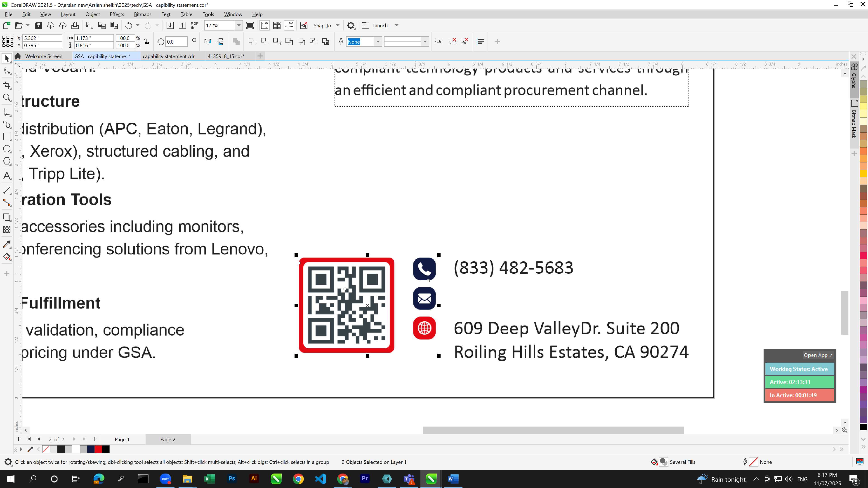868x488 pixels.
Task: Go to Page 1 tab
Action: [x=122, y=439]
